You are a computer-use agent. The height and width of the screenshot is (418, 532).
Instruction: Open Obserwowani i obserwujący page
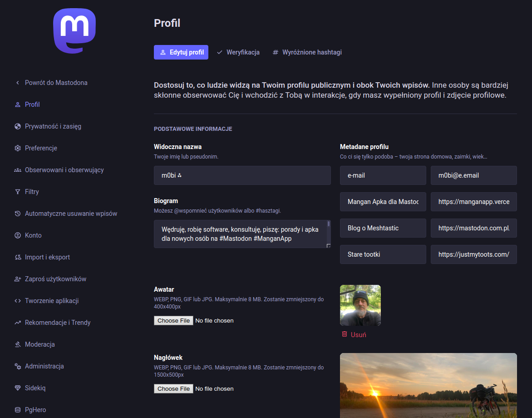pos(64,170)
